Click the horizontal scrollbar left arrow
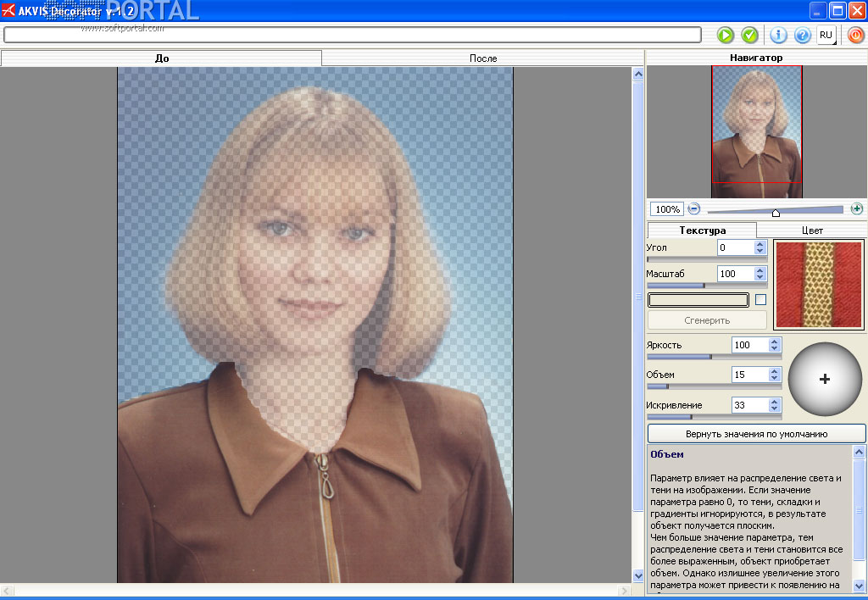Screen dimensions: 868x600 click(7, 591)
